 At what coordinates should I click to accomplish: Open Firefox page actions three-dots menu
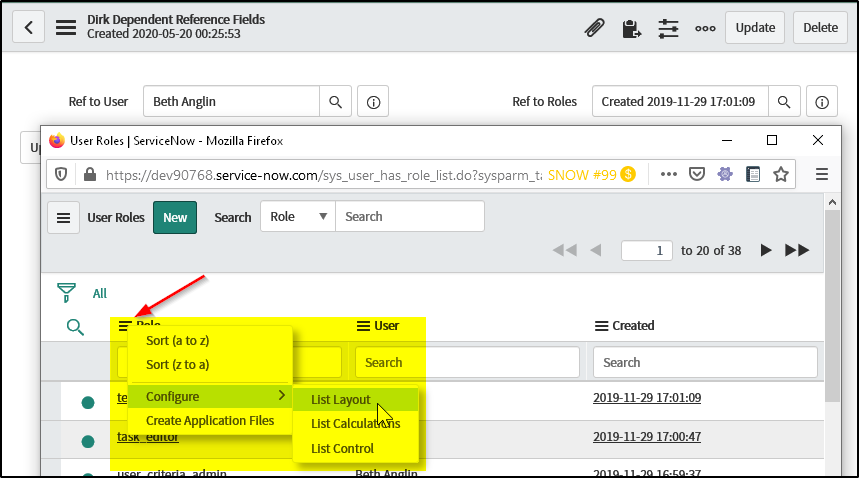[x=668, y=175]
